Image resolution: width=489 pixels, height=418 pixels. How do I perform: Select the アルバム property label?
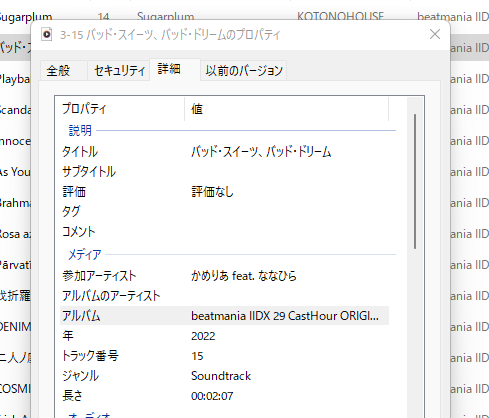tap(81, 316)
